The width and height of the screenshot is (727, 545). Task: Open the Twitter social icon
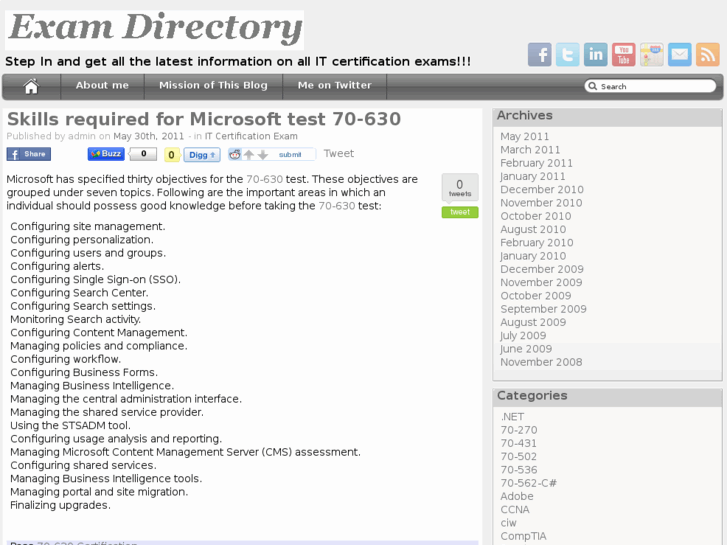pyautogui.click(x=568, y=55)
